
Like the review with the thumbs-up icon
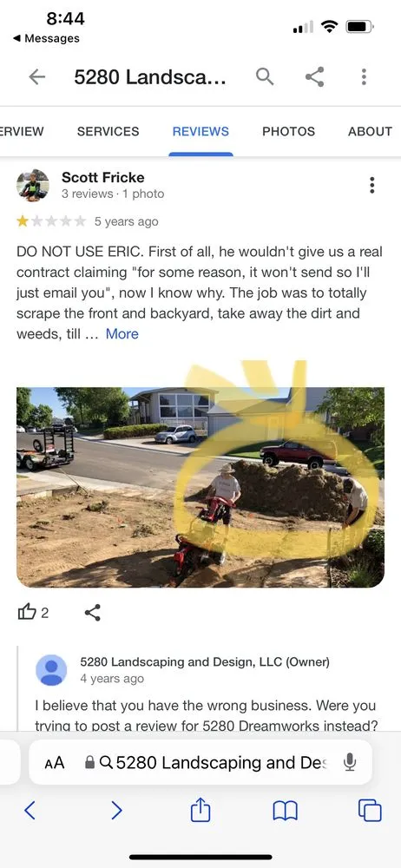coord(27,612)
